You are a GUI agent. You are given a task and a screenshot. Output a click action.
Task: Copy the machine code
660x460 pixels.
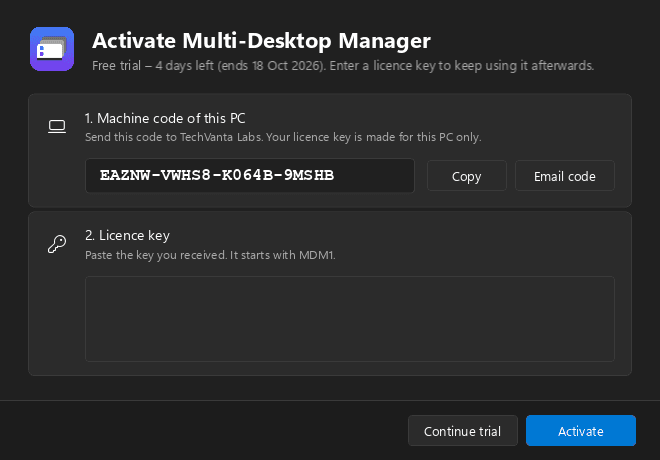click(466, 176)
